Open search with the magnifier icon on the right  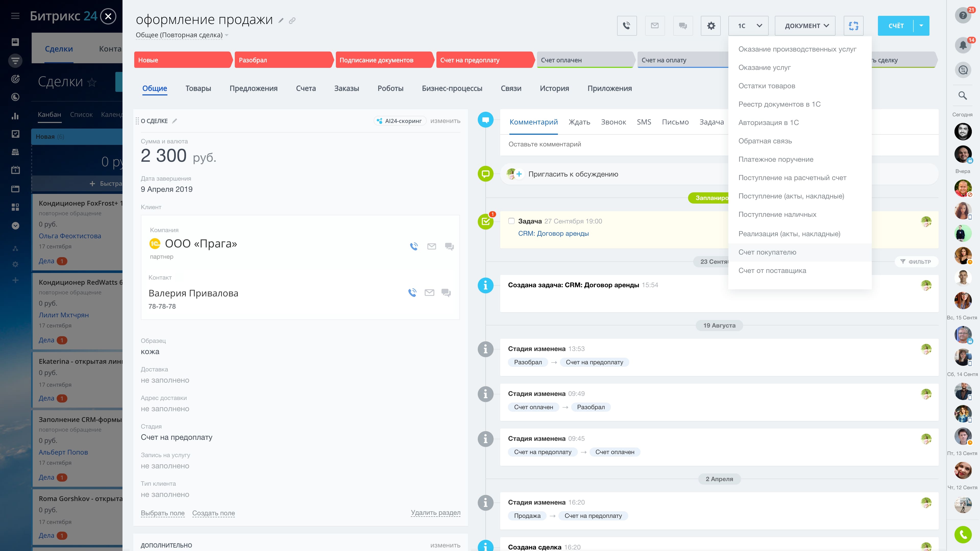pos(962,95)
